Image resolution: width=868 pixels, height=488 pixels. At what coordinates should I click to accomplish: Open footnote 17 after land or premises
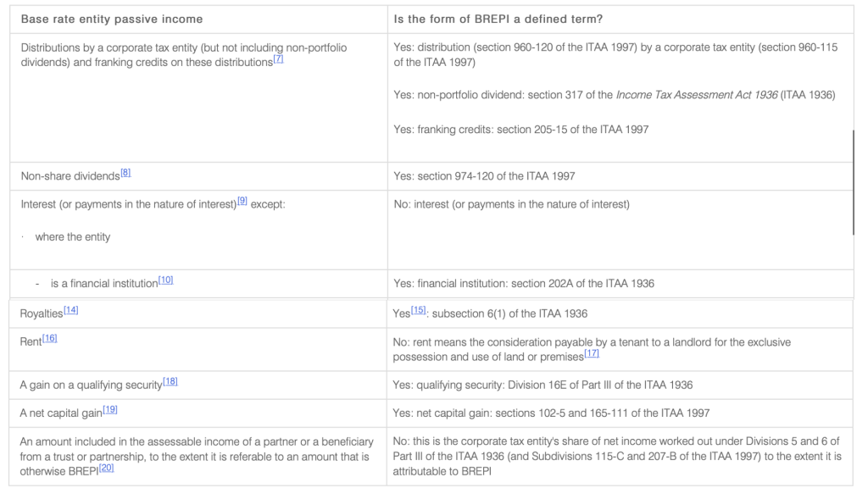[592, 353]
